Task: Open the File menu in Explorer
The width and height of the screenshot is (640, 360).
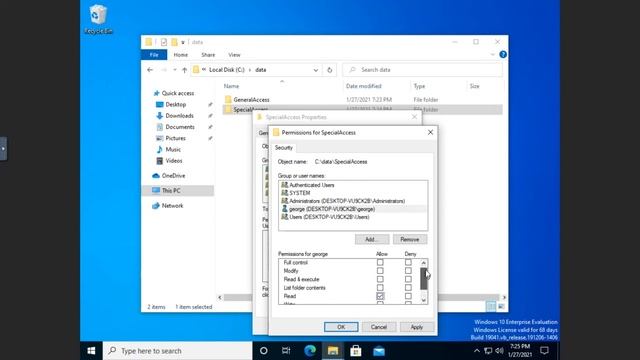Action: click(x=154, y=55)
